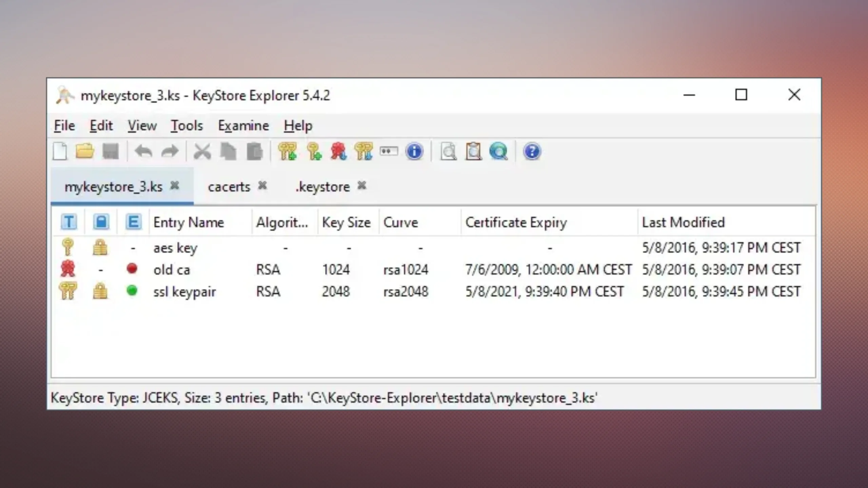Click the ssl keypair key pair icon
Viewport: 868px width, 488px height.
(68, 291)
